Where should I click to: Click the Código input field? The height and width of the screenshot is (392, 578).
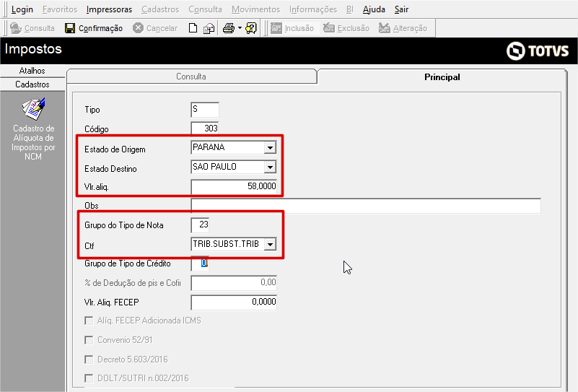coord(205,129)
